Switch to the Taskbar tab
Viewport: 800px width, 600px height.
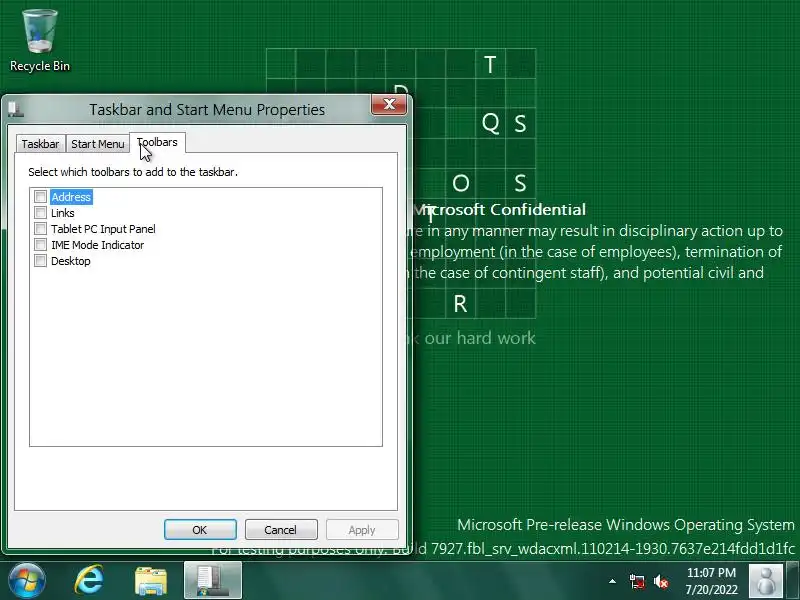point(40,144)
